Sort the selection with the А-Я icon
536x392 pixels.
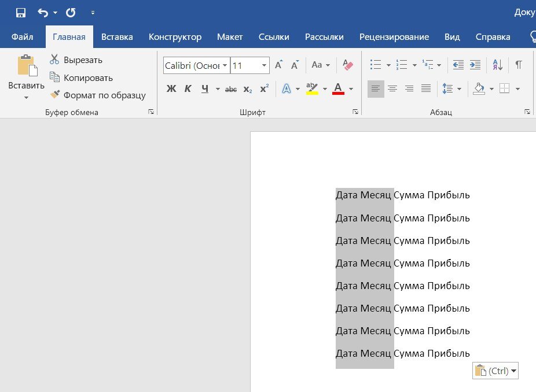tap(498, 65)
